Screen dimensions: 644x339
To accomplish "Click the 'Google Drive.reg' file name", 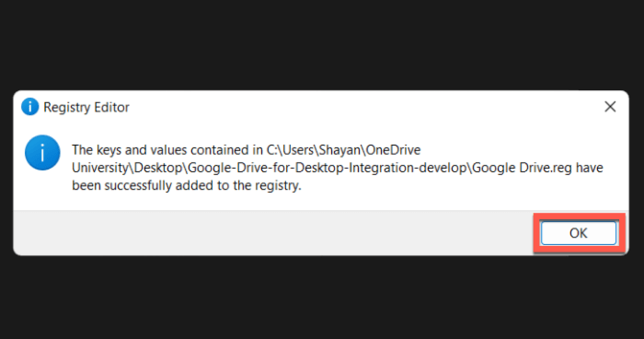I will (522, 168).
